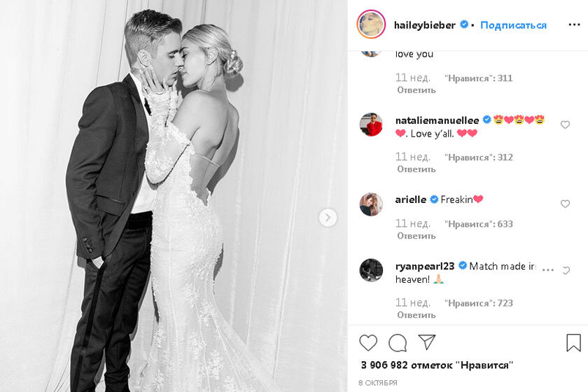View the 3 906 982 likes list

(437, 365)
